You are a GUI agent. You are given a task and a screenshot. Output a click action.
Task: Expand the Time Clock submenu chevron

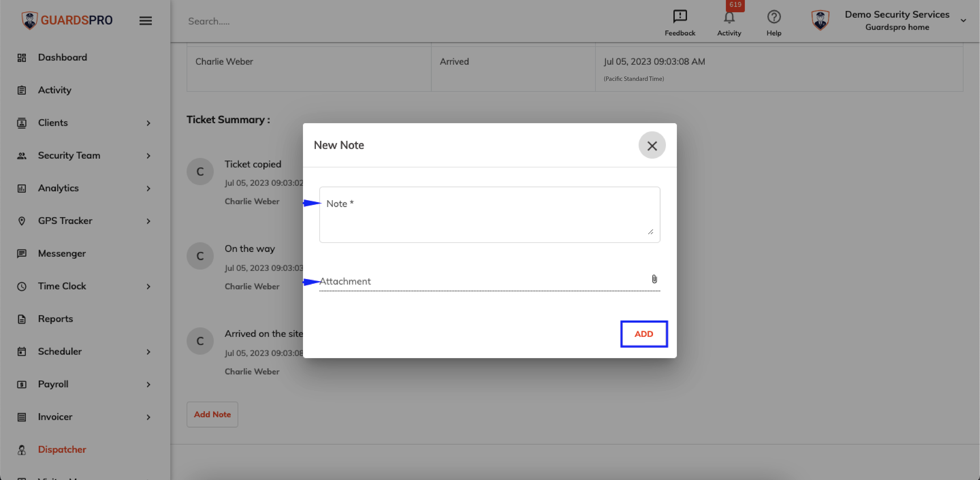click(148, 287)
